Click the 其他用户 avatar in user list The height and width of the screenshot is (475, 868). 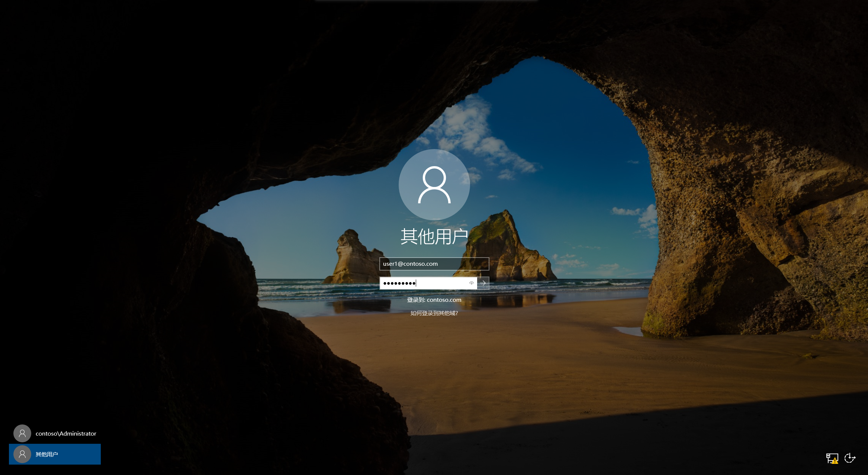tap(22, 454)
